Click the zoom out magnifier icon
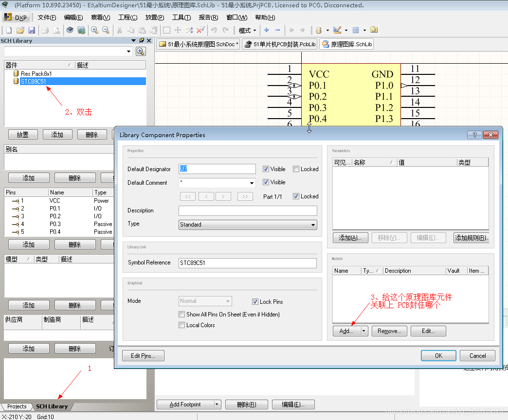Screen dimensions: 508x420 (105, 30)
